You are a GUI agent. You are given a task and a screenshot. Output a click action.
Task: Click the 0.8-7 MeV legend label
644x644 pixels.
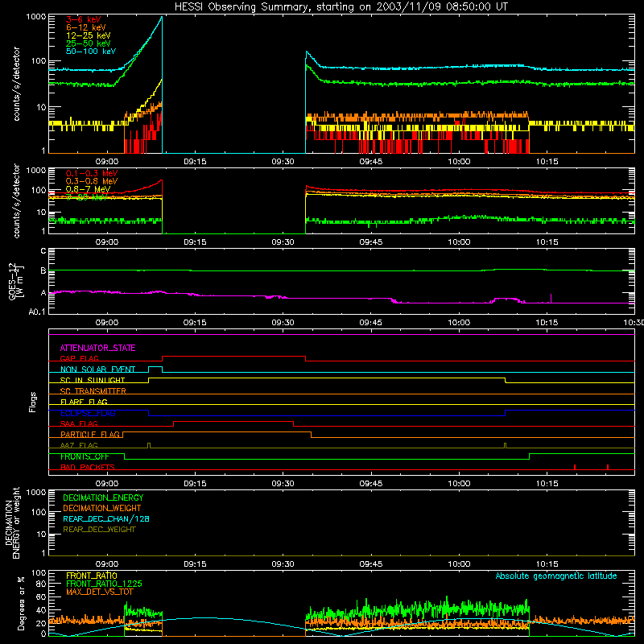(89, 189)
